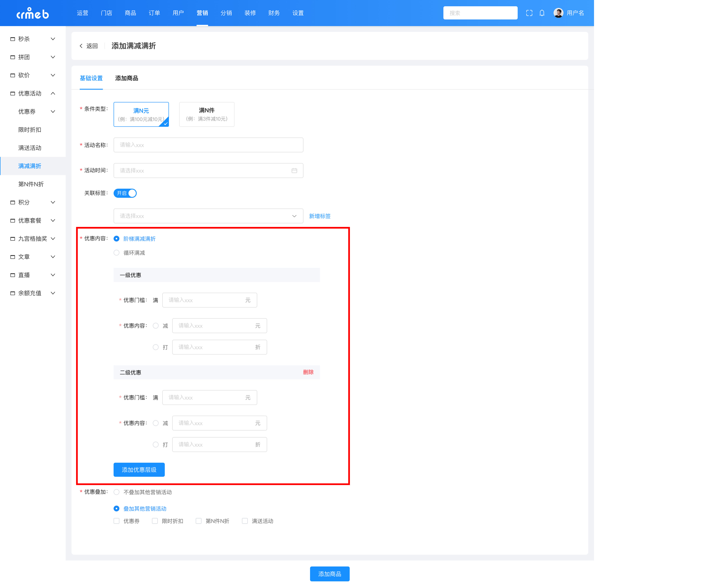Check the 限时折扣 checkbox

pos(155,521)
